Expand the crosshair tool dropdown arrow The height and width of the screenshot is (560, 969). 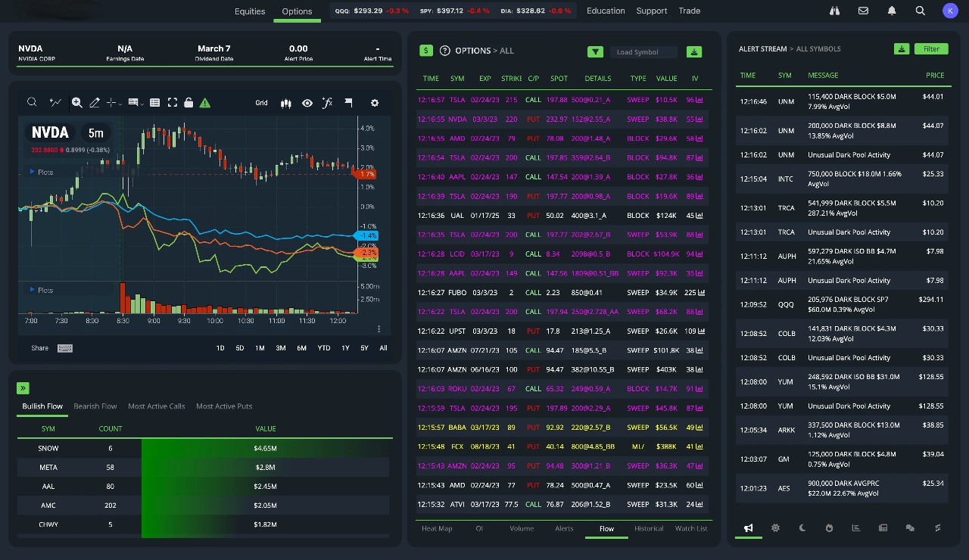pos(121,104)
